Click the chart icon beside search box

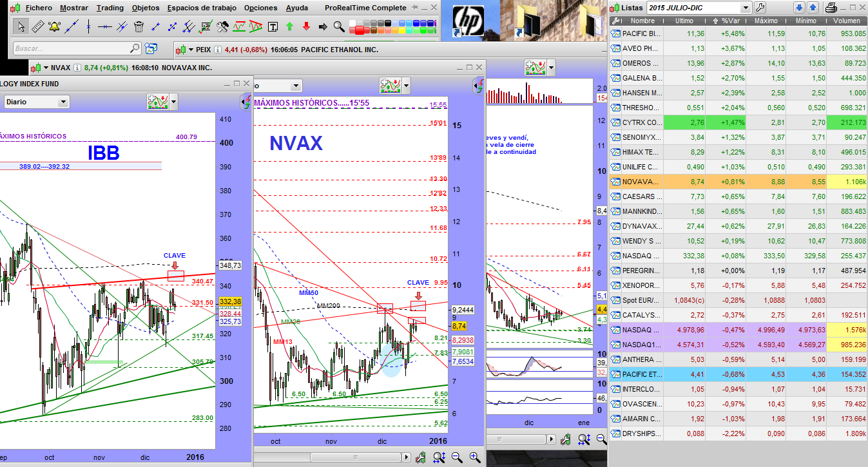[151, 48]
